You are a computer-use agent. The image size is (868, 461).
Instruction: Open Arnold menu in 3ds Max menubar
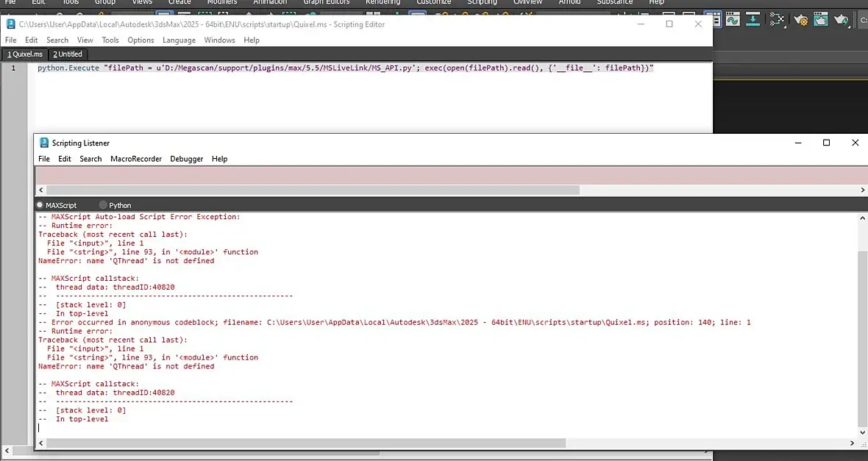pos(569,2)
